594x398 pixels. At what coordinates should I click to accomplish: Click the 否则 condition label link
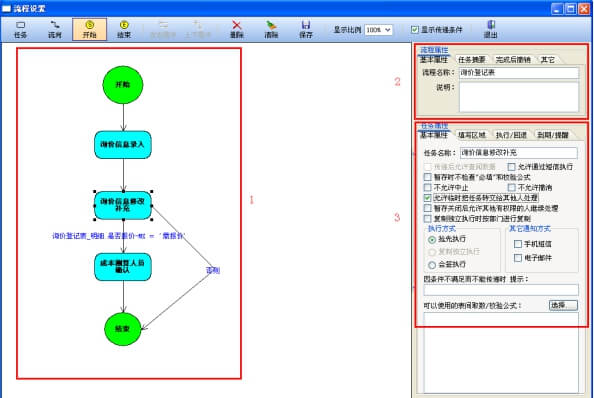(x=213, y=270)
